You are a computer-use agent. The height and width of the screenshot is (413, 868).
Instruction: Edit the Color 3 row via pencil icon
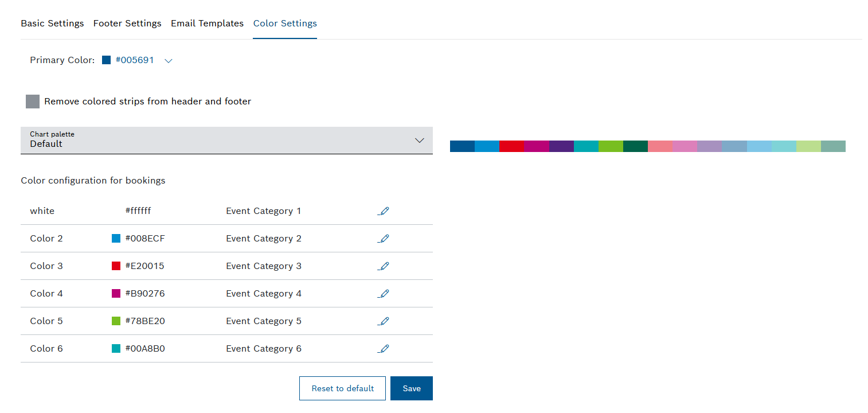coord(384,266)
